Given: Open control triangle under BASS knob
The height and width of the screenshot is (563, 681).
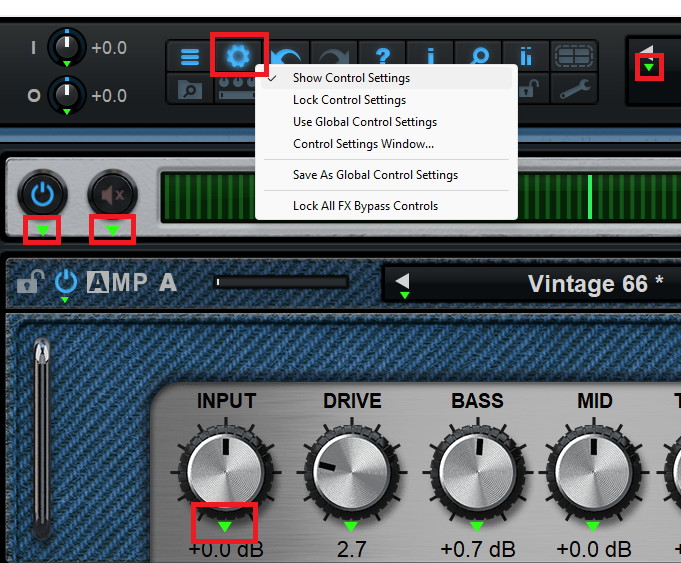Looking at the screenshot, I should [476, 527].
